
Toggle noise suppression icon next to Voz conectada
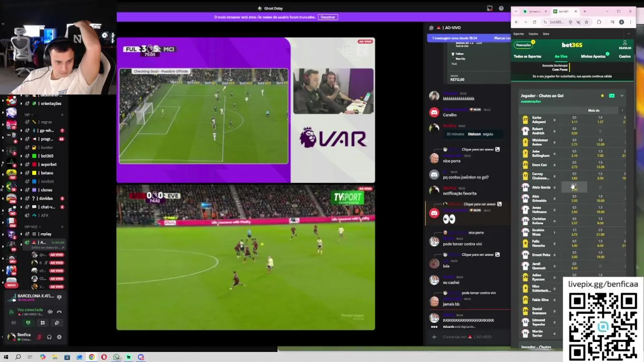click(x=50, y=312)
